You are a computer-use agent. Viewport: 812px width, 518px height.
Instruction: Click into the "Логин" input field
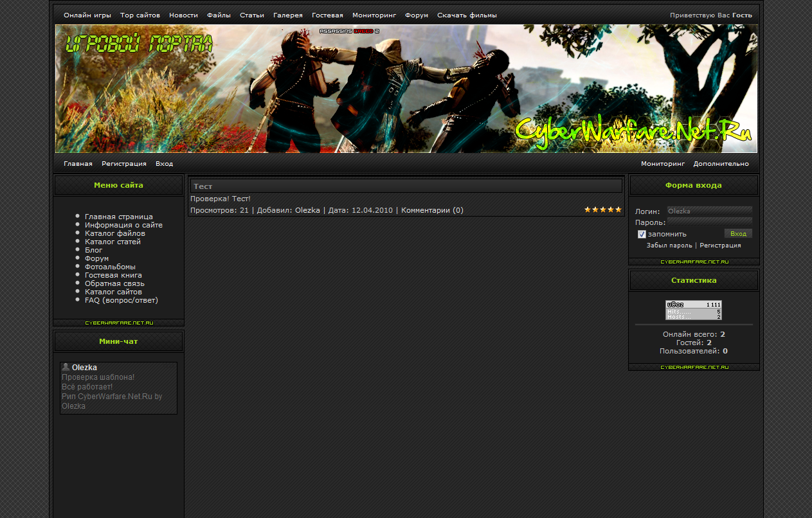coord(709,211)
